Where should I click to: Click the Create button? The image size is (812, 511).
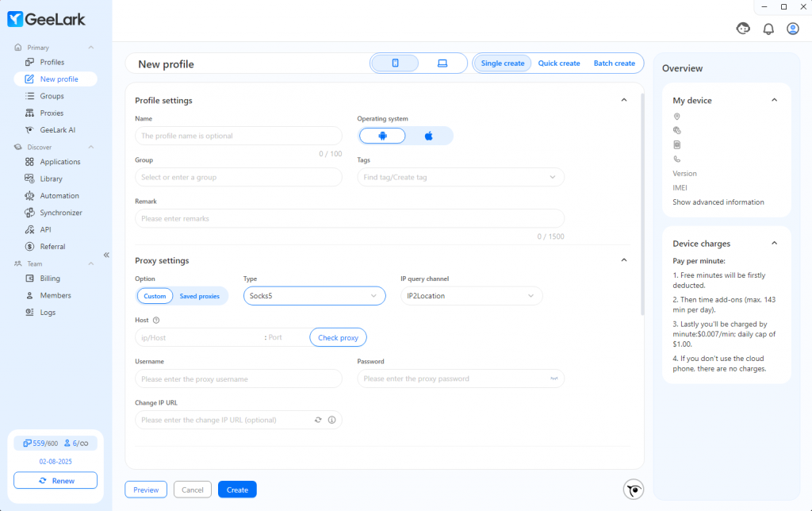(x=237, y=490)
